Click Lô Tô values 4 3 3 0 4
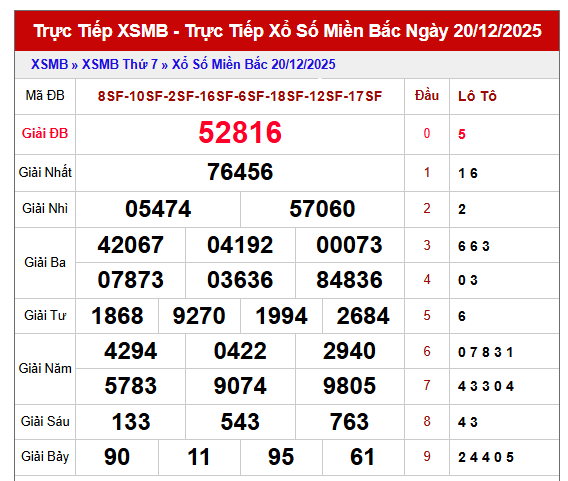This screenshot has width=568, height=481. click(486, 386)
